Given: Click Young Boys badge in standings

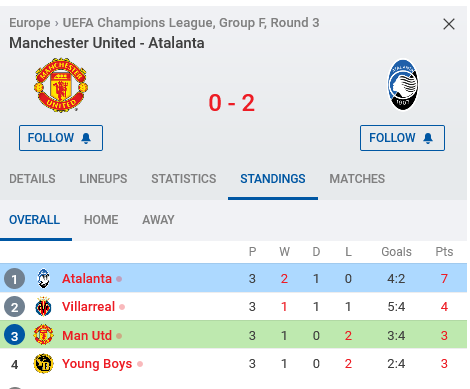Looking at the screenshot, I should pos(43,363).
